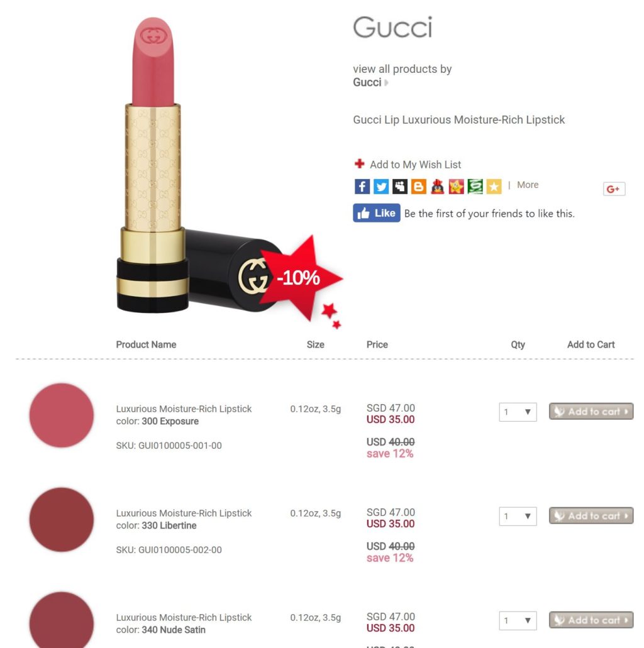
Task: Share using the orange Blogger icon
Action: click(419, 187)
